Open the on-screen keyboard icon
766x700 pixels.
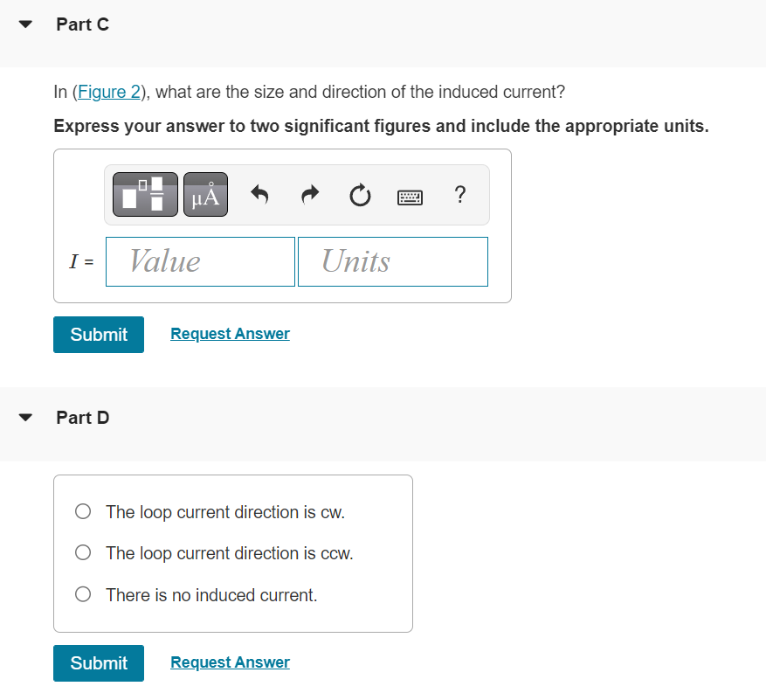pyautogui.click(x=409, y=196)
